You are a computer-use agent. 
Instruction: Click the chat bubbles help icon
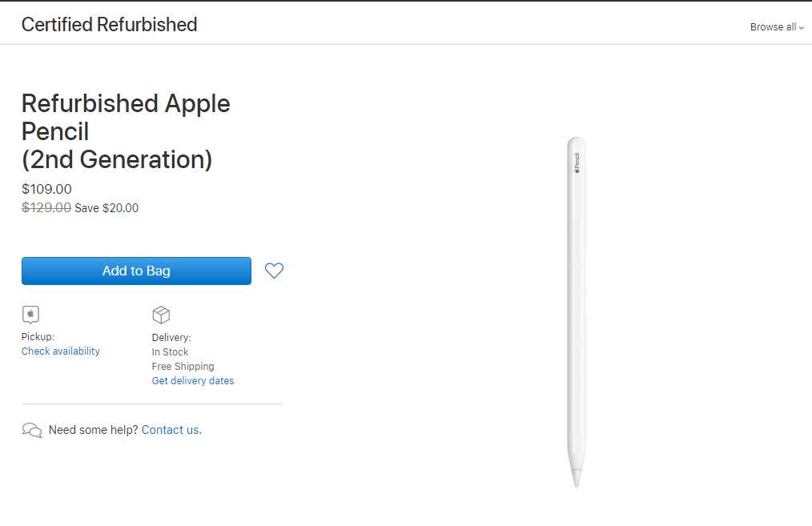tap(32, 430)
